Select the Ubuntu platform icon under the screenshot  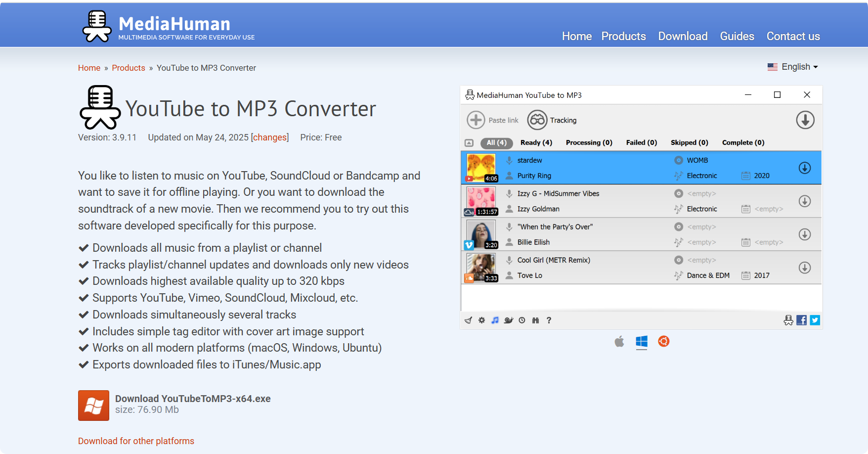(664, 341)
